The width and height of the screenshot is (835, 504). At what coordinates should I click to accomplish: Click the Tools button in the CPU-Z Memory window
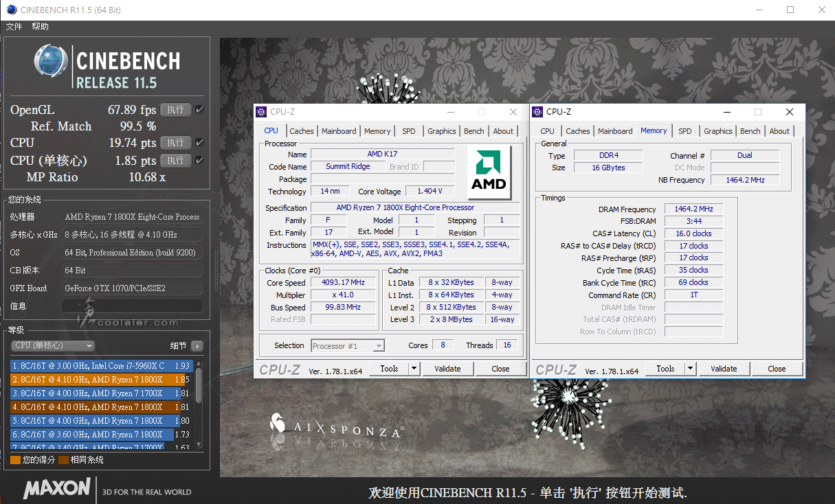[665, 369]
